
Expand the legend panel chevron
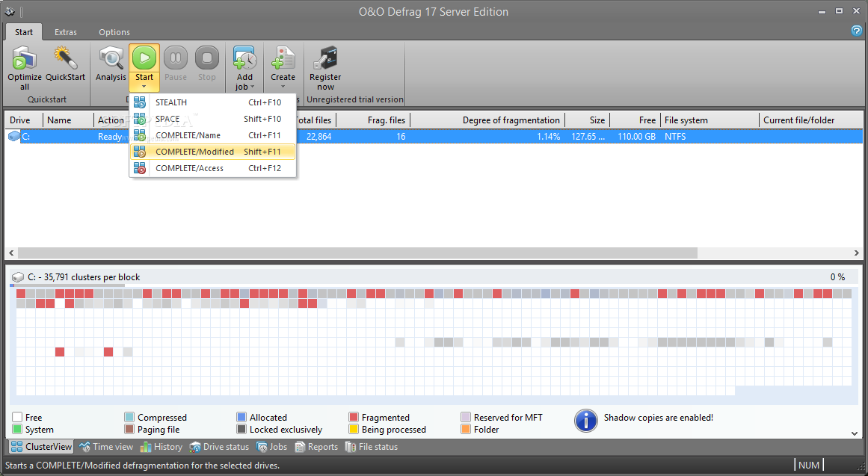pyautogui.click(x=855, y=433)
